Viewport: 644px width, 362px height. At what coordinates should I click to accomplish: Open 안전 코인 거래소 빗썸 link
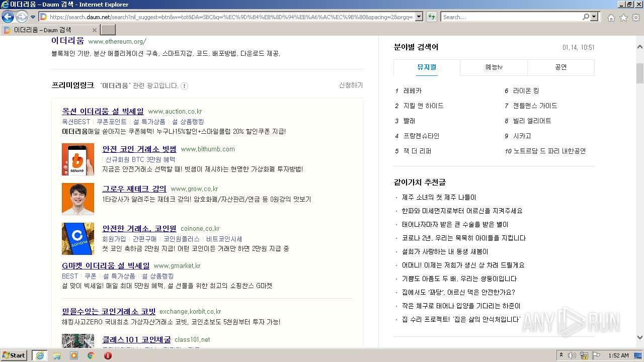139,149
